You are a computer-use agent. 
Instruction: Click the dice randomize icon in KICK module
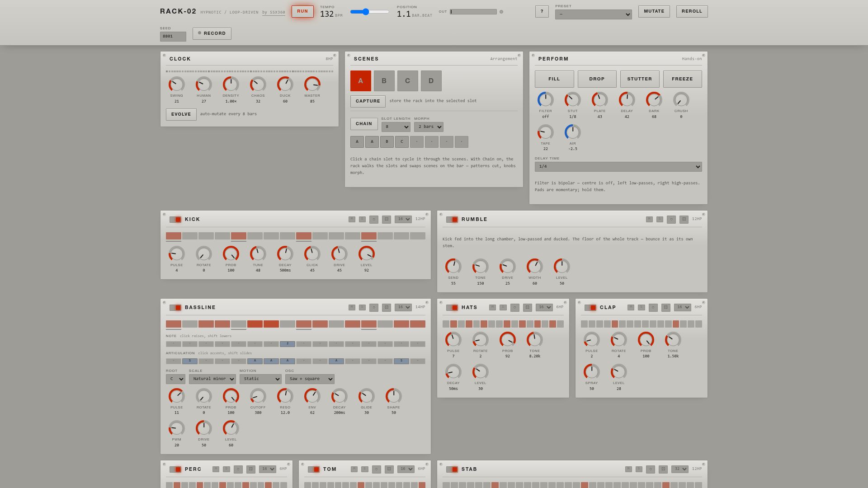pyautogui.click(x=387, y=220)
